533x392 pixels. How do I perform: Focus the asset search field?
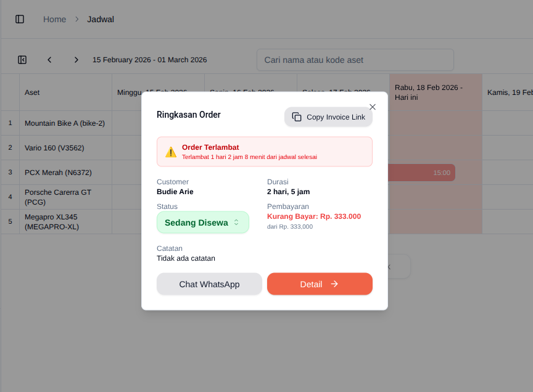(355, 60)
